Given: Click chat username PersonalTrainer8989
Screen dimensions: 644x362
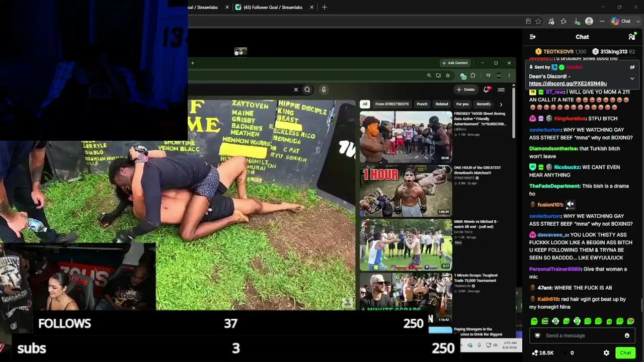Looking at the screenshot, I should coord(555,269).
